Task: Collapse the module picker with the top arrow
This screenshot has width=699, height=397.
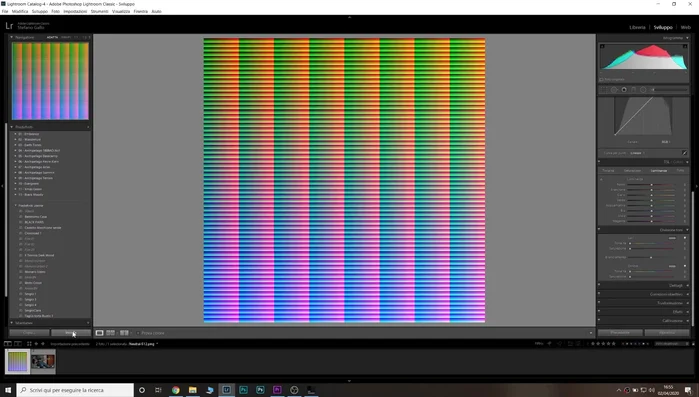Action: pos(349,17)
